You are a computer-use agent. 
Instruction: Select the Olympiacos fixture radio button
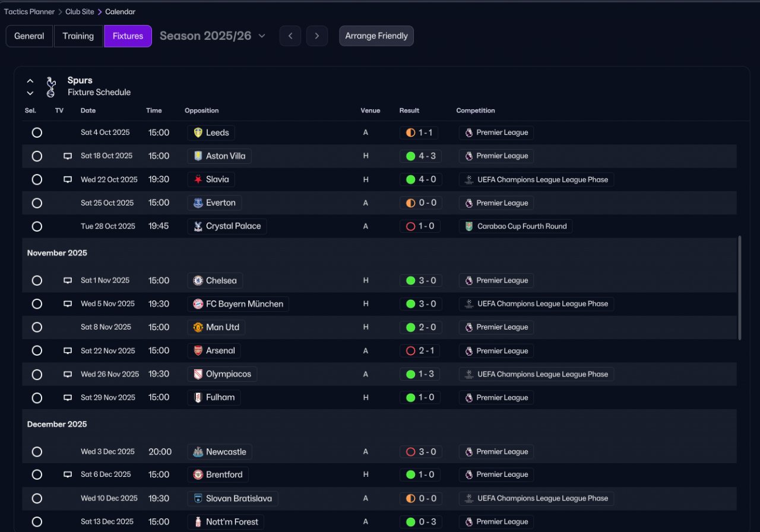click(x=37, y=374)
